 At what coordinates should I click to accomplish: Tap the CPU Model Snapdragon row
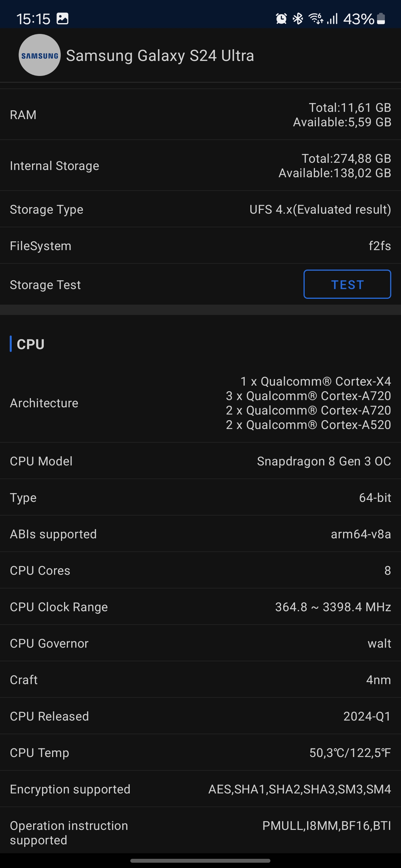click(x=200, y=461)
